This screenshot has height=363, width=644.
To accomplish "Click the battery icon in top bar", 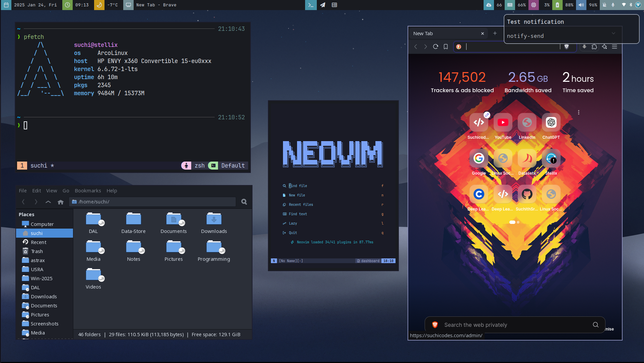I will click(557, 5).
